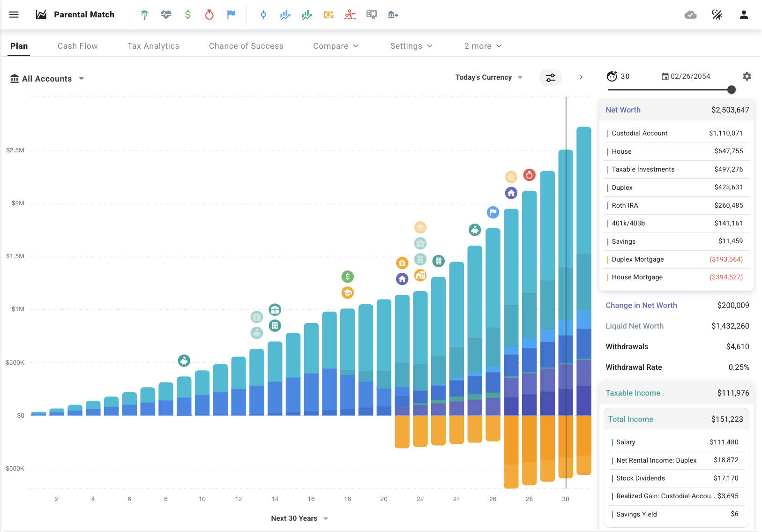Switch to the Plan tab

point(19,46)
